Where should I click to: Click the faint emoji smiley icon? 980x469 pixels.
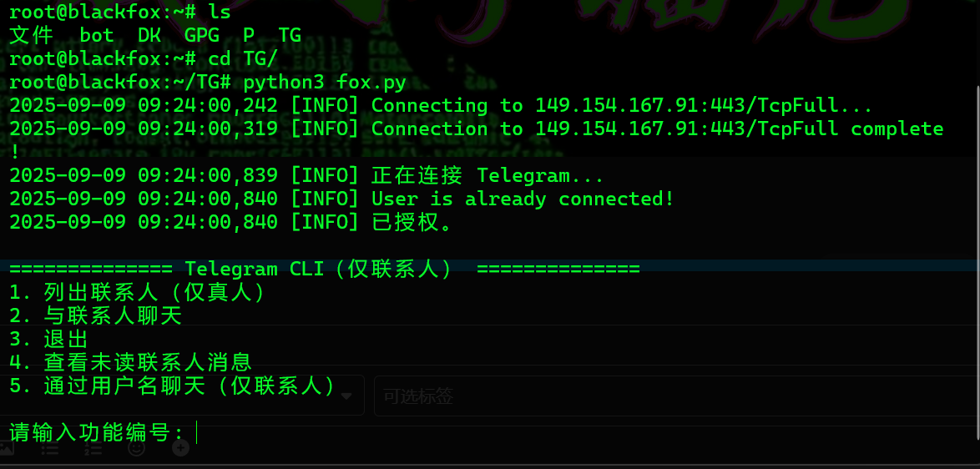(136, 449)
